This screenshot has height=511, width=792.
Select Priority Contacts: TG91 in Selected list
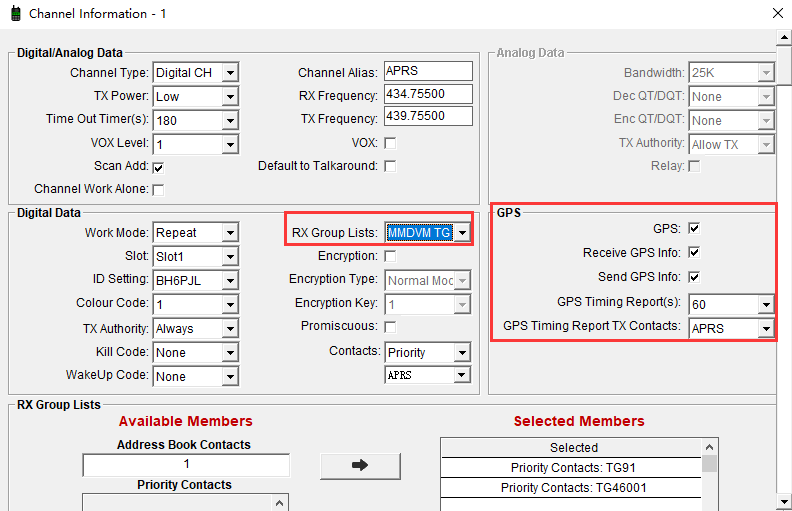571,468
